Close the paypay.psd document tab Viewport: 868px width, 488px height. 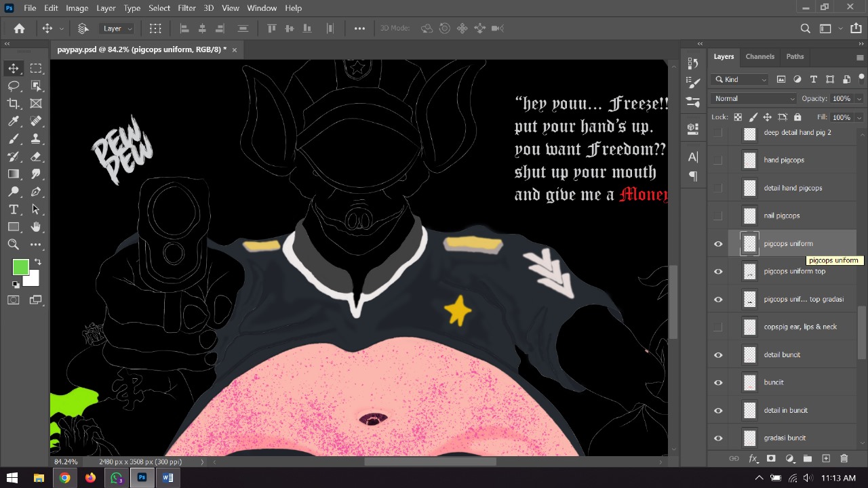[x=235, y=50]
